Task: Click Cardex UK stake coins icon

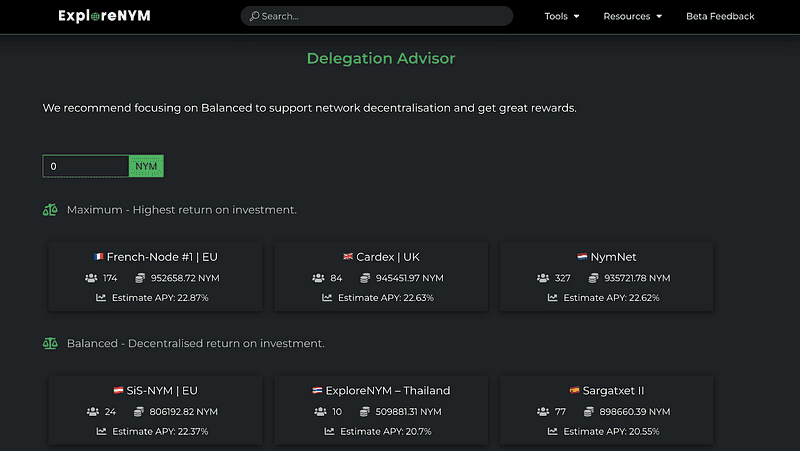Action: tap(365, 278)
